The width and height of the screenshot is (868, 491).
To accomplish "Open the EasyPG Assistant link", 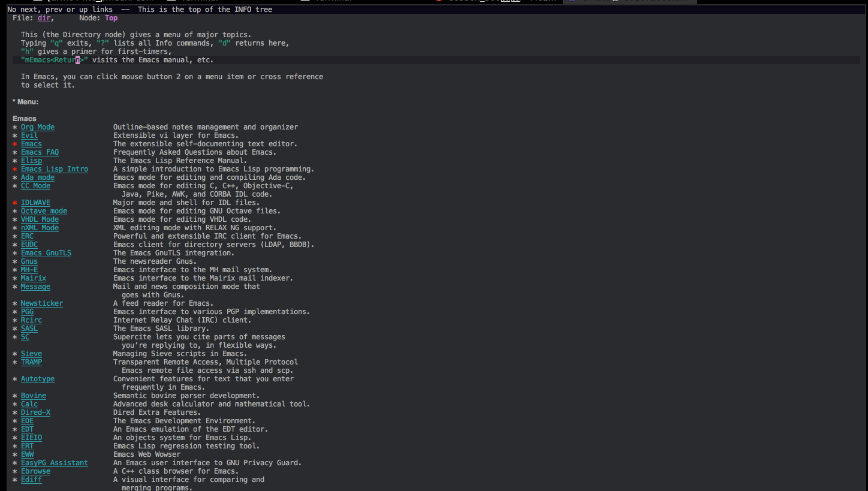I will [x=55, y=463].
